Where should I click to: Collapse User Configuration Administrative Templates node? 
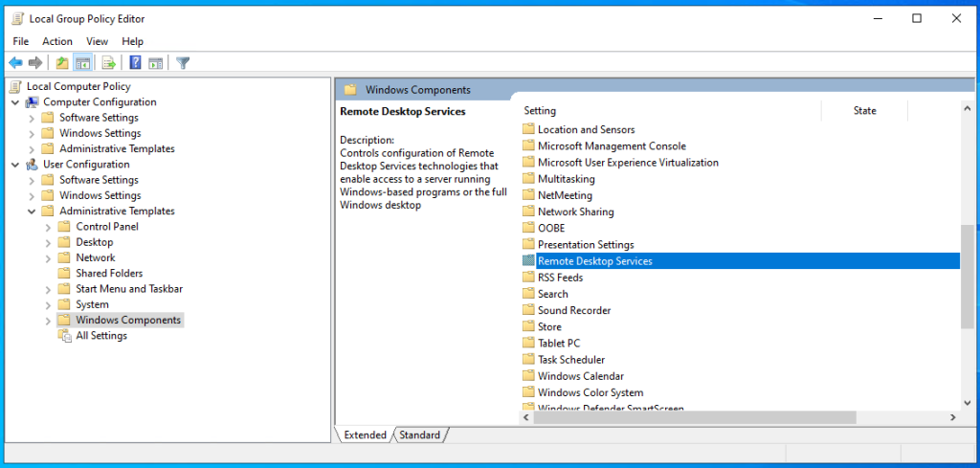(x=32, y=212)
